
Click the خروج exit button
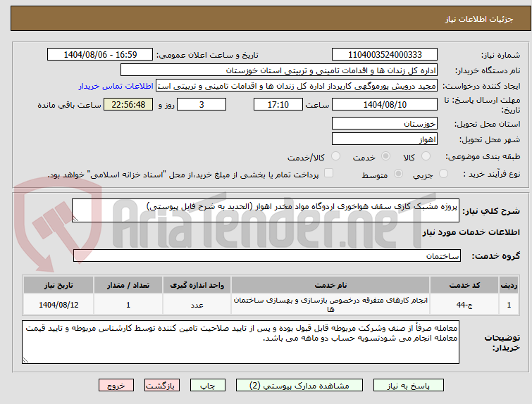coord(116,386)
